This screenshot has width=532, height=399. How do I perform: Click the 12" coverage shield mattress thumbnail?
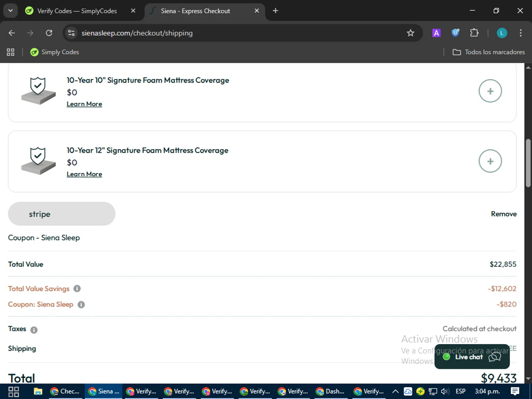tap(38, 161)
